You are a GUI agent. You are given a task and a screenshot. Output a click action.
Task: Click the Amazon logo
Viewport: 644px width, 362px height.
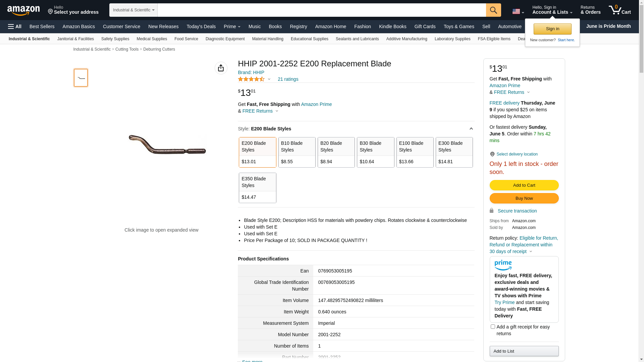coord(23,10)
